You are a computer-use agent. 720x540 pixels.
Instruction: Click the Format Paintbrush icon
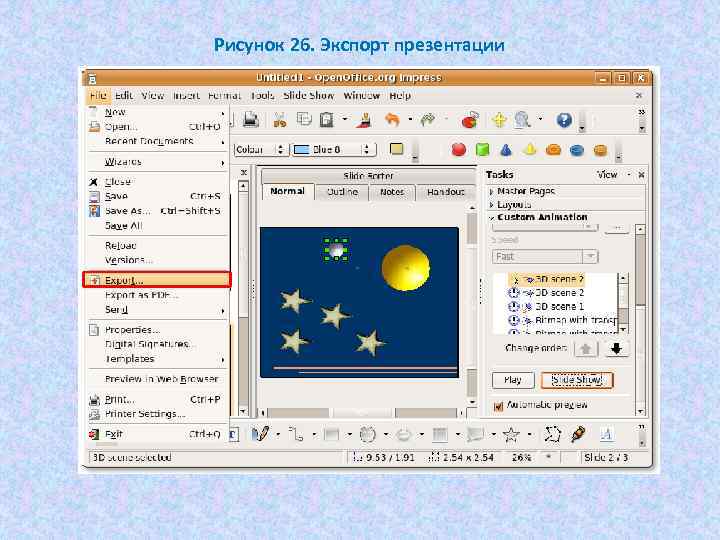point(365,120)
